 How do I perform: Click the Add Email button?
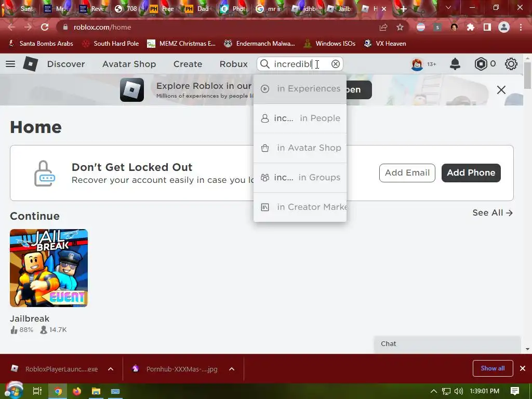(407, 172)
